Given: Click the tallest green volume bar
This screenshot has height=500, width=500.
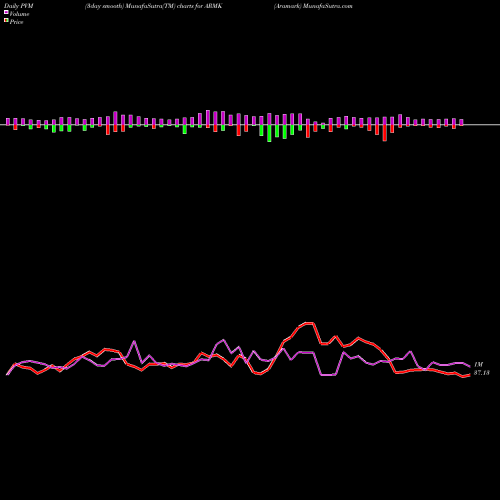Looking at the screenshot, I should 269,133.
